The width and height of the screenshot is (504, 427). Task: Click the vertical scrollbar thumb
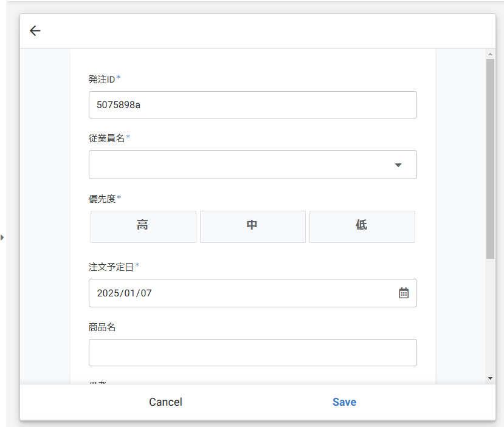click(x=490, y=158)
